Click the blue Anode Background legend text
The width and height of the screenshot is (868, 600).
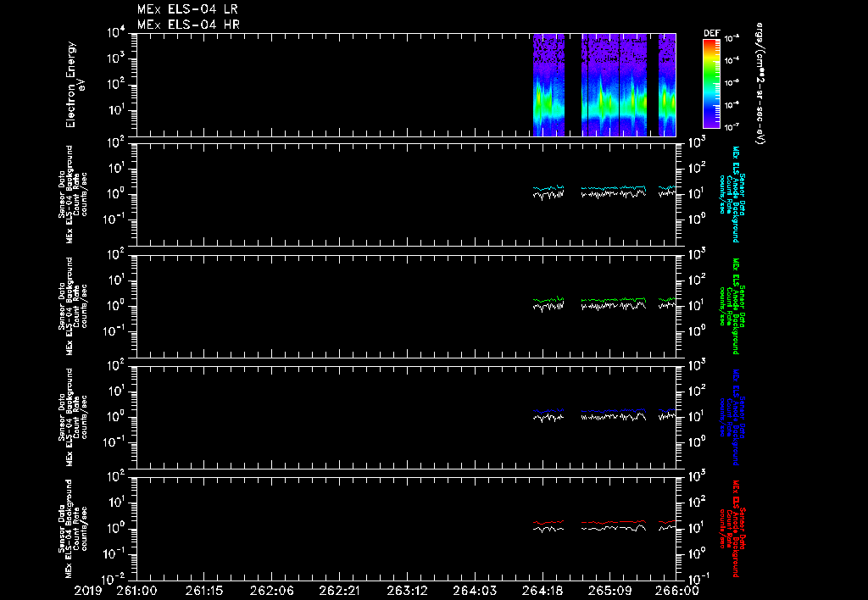(x=732, y=417)
